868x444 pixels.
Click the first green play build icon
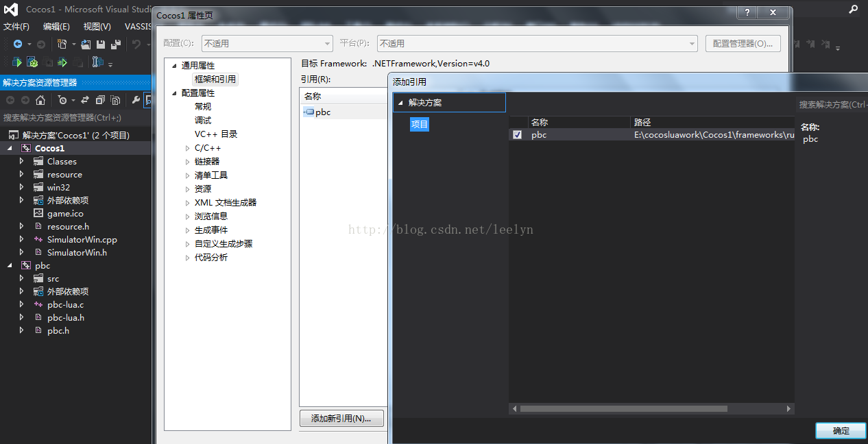(17, 62)
